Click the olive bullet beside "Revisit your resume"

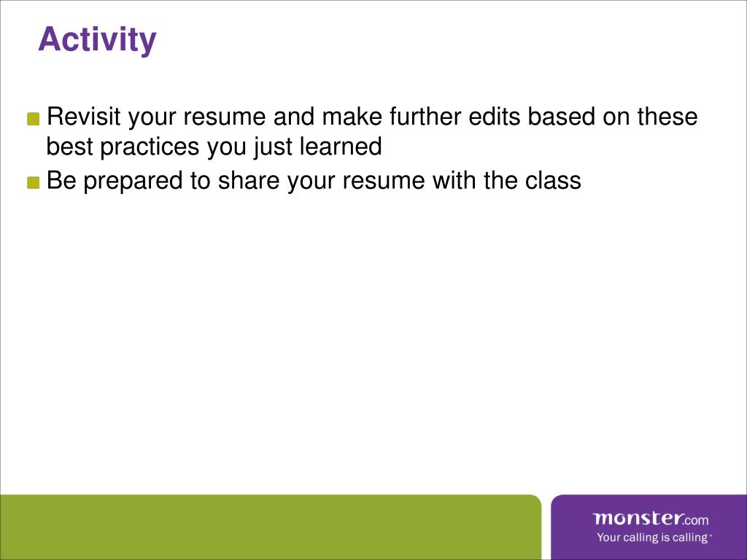click(34, 119)
